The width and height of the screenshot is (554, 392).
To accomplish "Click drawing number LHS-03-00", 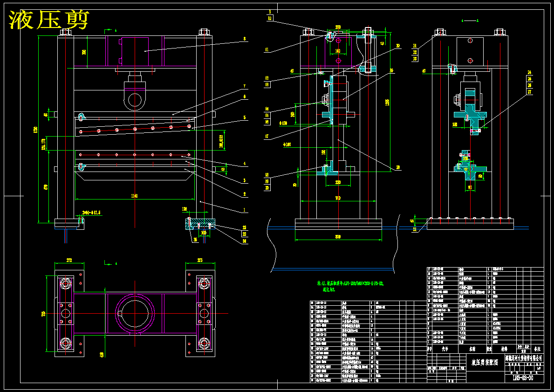I will pyautogui.click(x=523, y=378).
